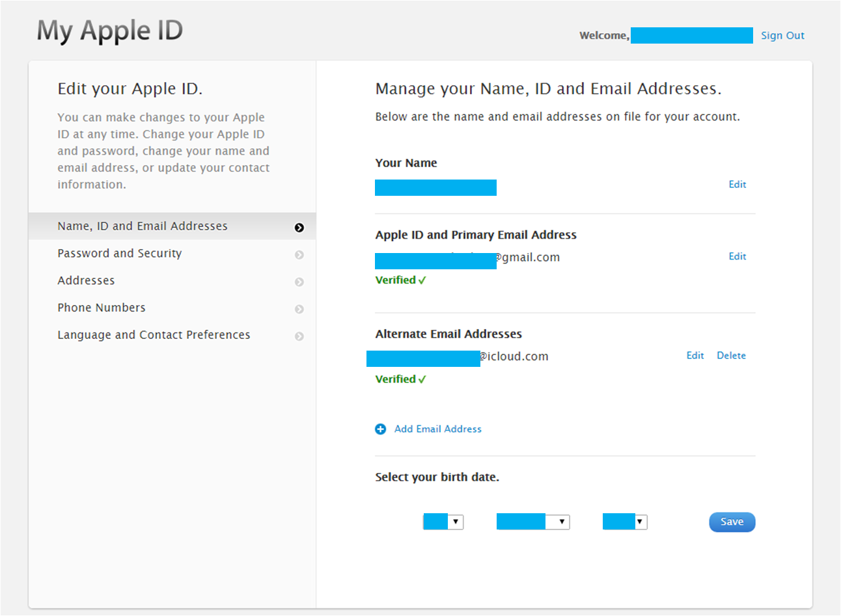Open the Name, ID and Email Addresses section
The height and width of the screenshot is (616, 841).
point(172,226)
